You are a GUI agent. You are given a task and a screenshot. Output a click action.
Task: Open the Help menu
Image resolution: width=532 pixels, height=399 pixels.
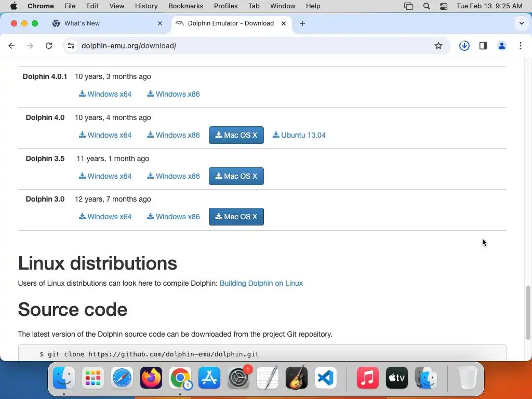pyautogui.click(x=313, y=6)
